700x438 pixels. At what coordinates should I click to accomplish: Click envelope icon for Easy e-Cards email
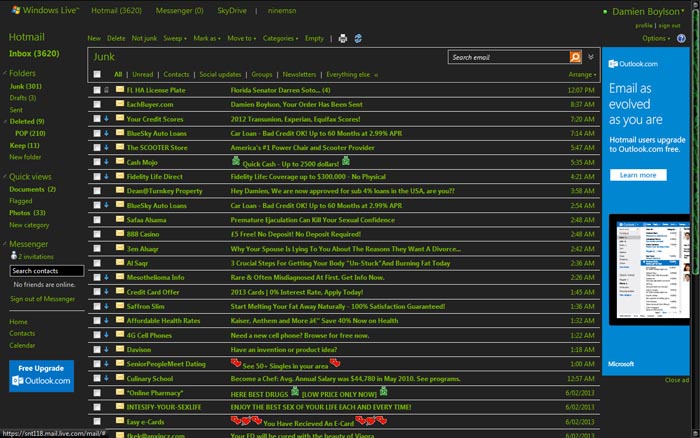point(120,421)
